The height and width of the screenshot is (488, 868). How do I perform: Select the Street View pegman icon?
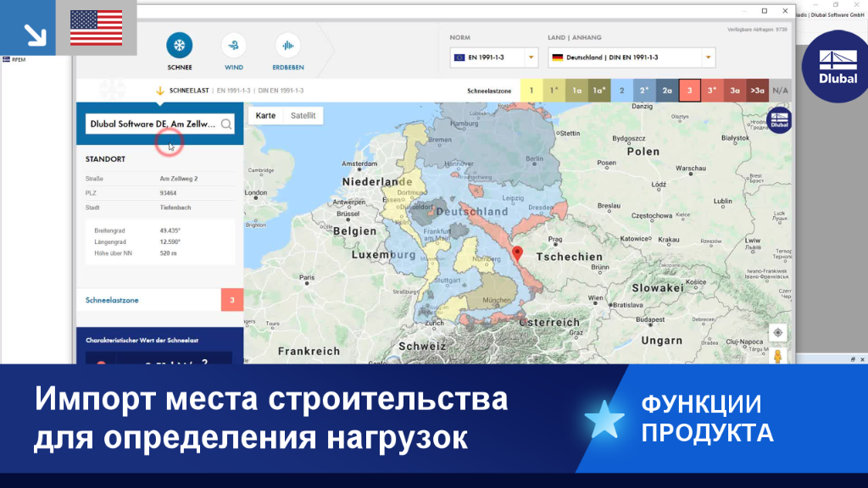pyautogui.click(x=778, y=356)
